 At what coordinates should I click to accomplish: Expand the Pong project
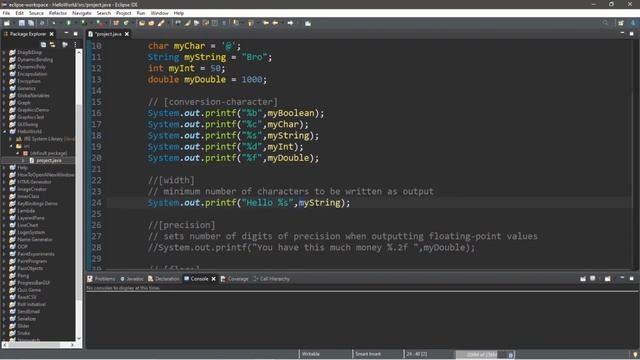click(x=4, y=276)
